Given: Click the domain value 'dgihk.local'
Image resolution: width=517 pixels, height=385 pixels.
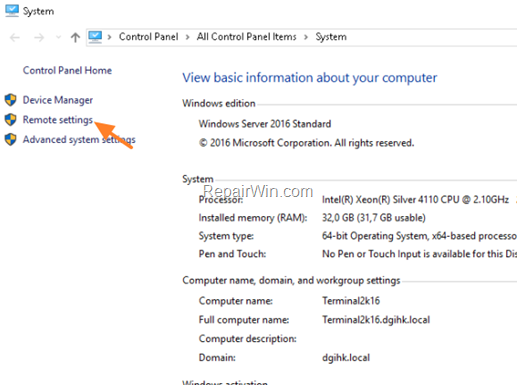Looking at the screenshot, I should click(x=346, y=358).
